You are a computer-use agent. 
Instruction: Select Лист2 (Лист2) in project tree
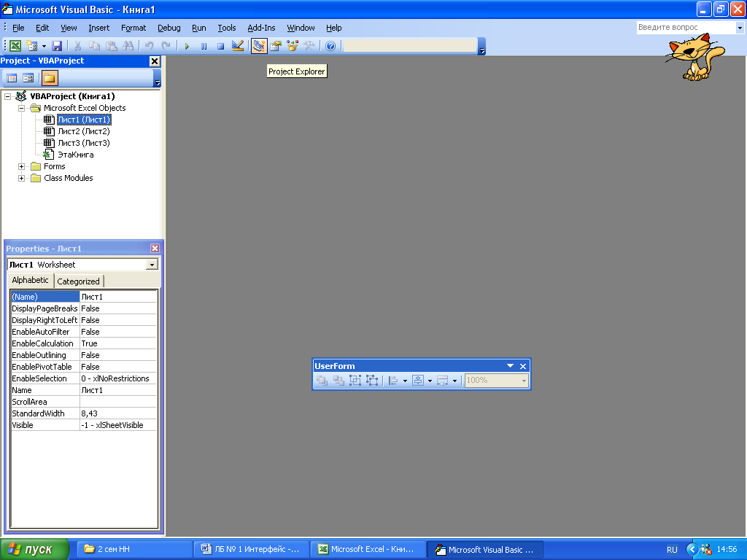84,131
